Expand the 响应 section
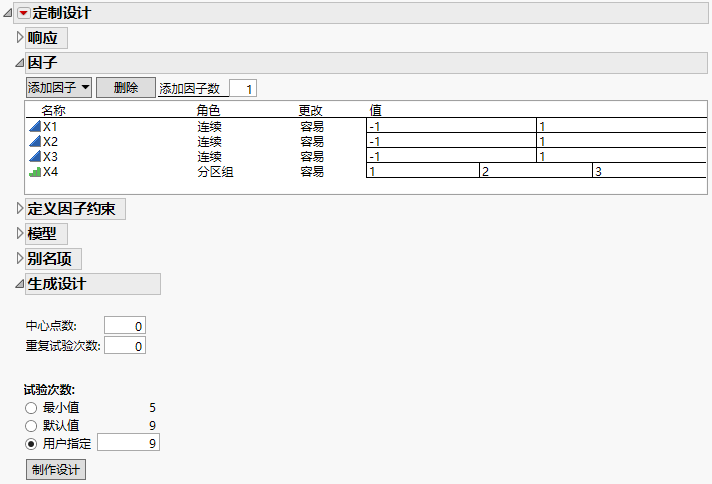The height and width of the screenshot is (484, 712). pos(20,37)
